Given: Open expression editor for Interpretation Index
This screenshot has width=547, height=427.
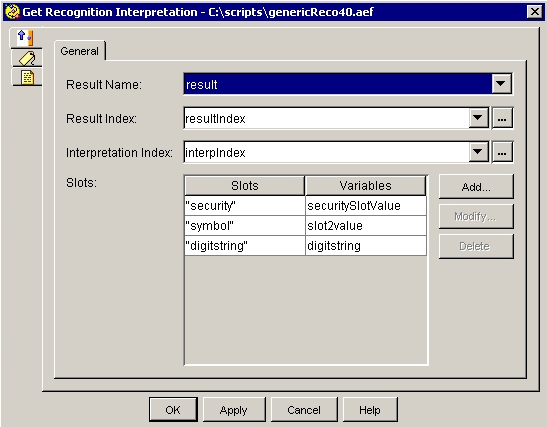Looking at the screenshot, I should [x=502, y=152].
